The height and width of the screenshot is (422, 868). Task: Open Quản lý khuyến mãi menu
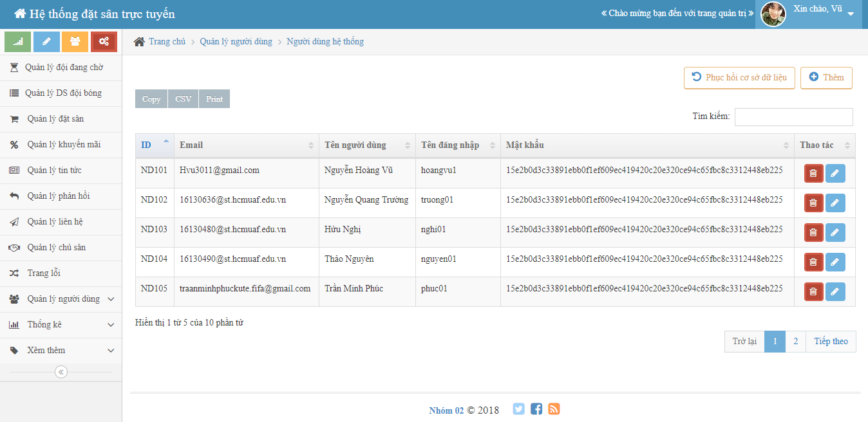[x=61, y=145]
